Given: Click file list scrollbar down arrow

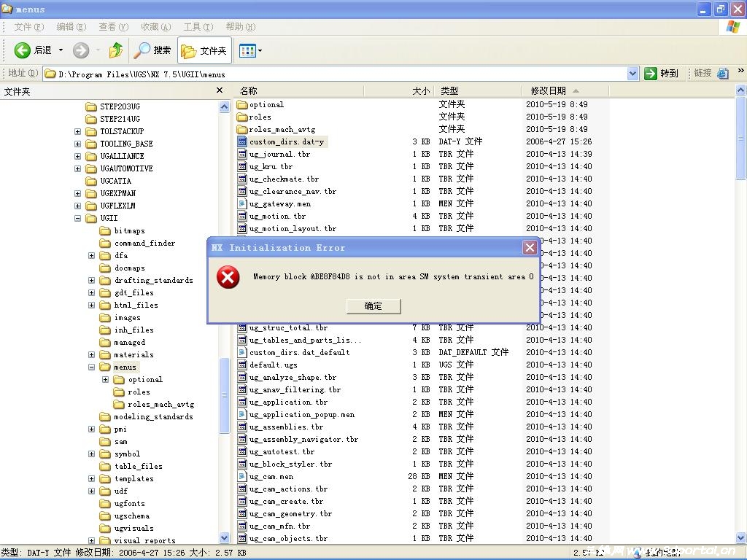Looking at the screenshot, I should 741,537.
